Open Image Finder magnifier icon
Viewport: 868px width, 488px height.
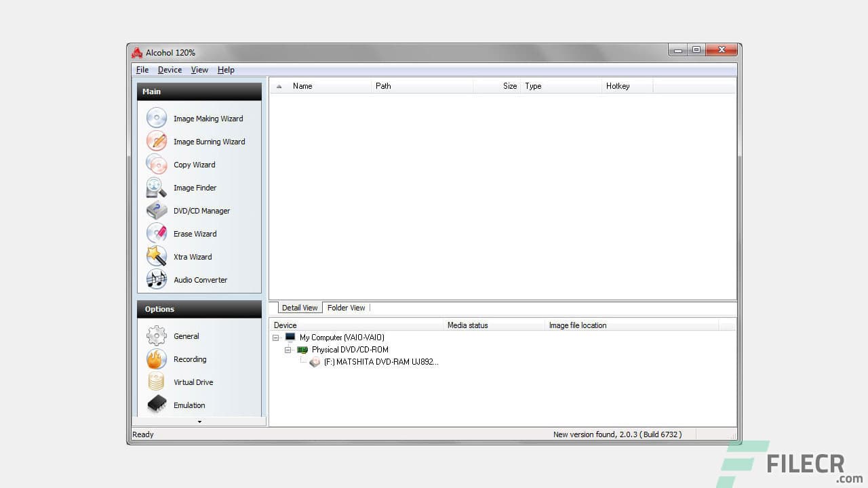click(157, 188)
